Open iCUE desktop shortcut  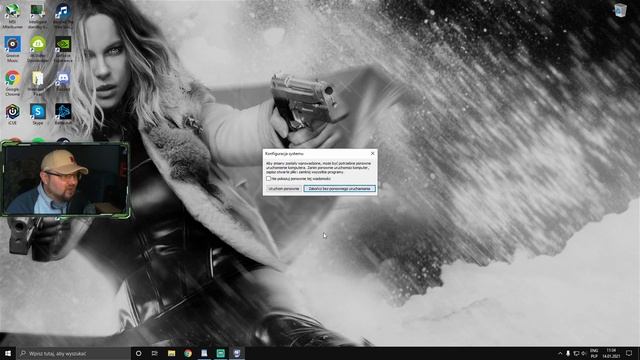pos(12,114)
